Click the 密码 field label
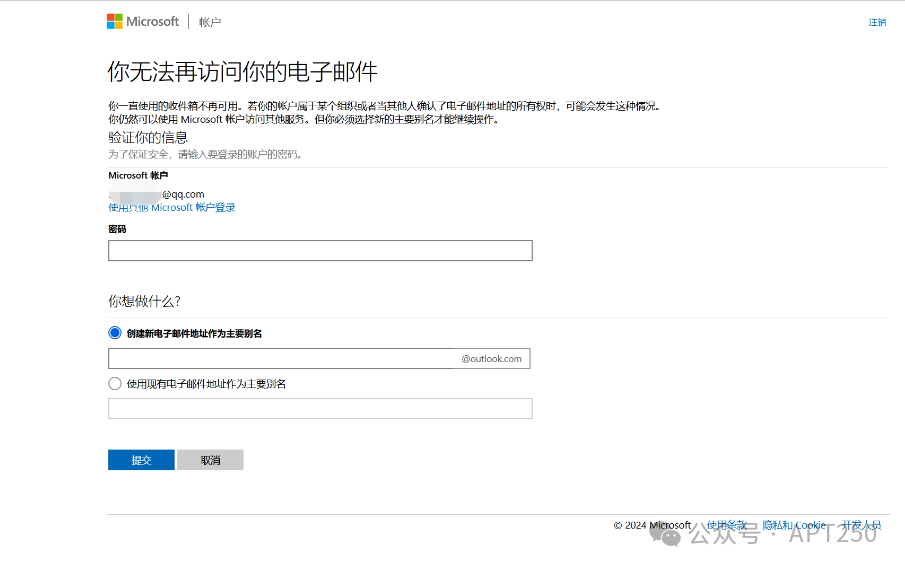905x569 pixels. click(117, 229)
